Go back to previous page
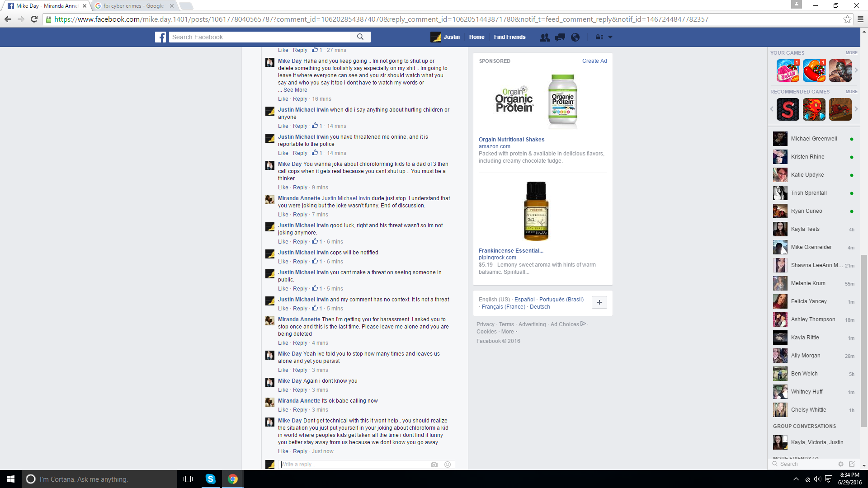868x488 pixels. tap(8, 19)
